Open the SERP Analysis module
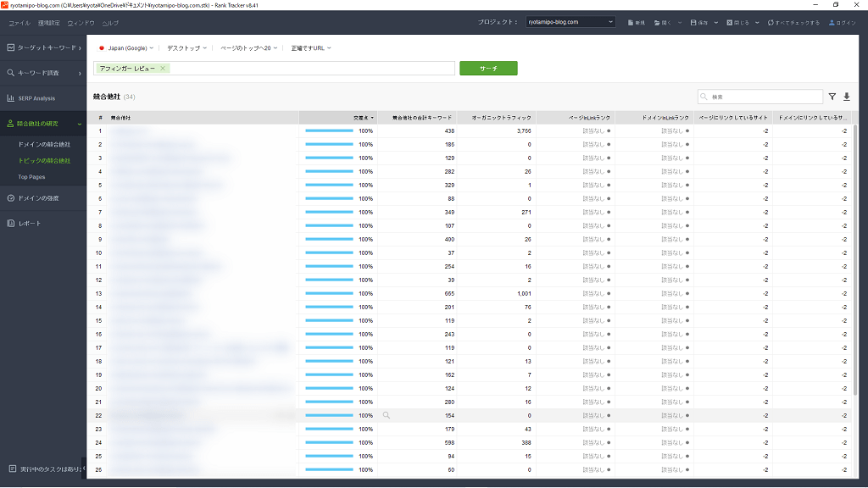This screenshot has width=868, height=488. point(36,98)
